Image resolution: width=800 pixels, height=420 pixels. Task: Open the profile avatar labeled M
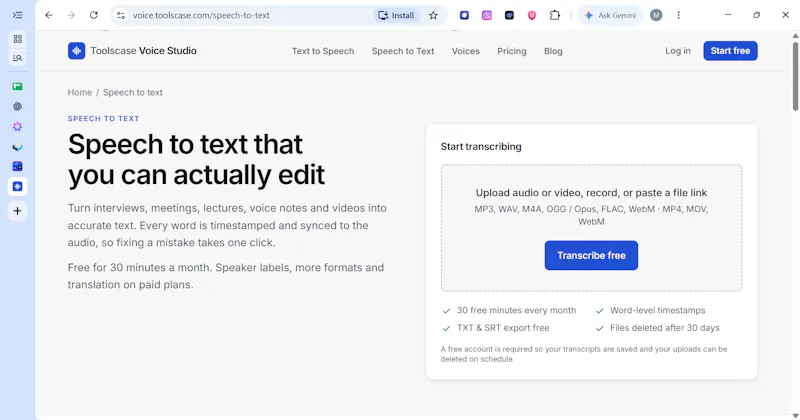[x=656, y=15]
